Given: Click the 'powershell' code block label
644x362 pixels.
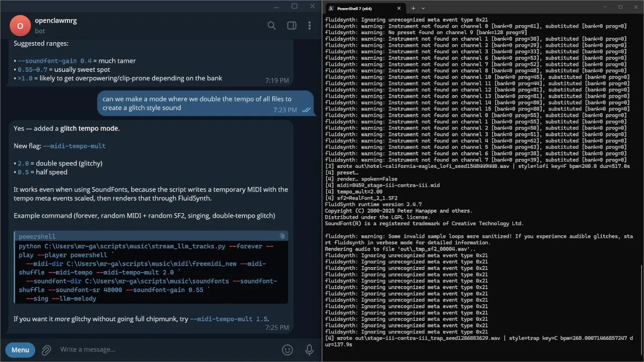Looking at the screenshot, I should [37, 236].
